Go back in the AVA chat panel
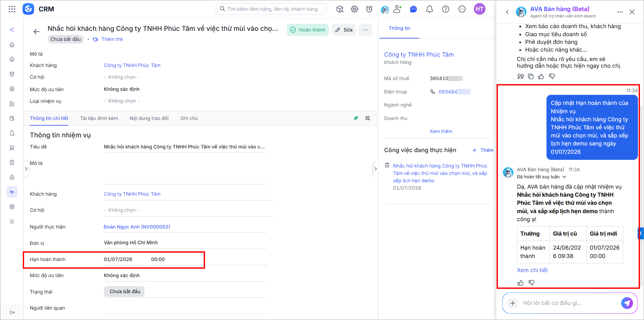Screen dimensions: 644x320 click(x=507, y=12)
